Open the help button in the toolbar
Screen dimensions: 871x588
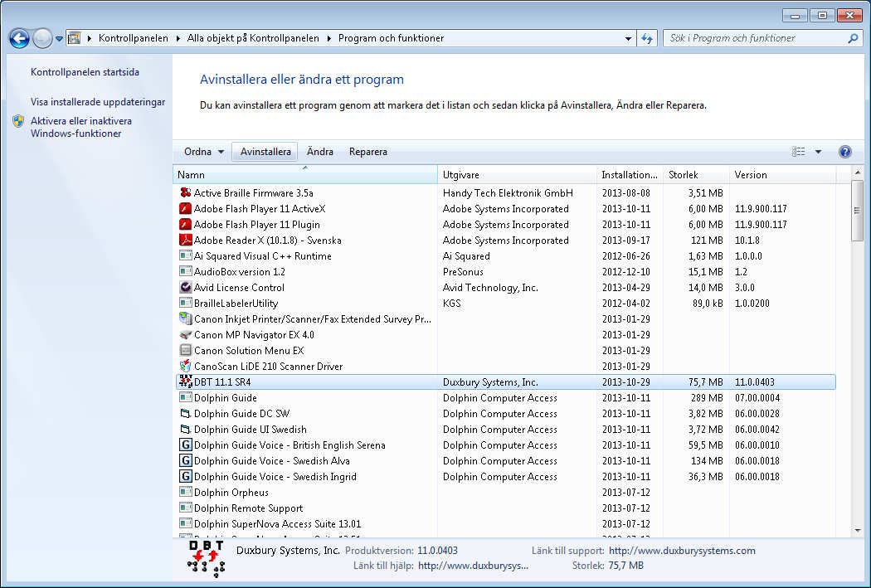tap(845, 152)
